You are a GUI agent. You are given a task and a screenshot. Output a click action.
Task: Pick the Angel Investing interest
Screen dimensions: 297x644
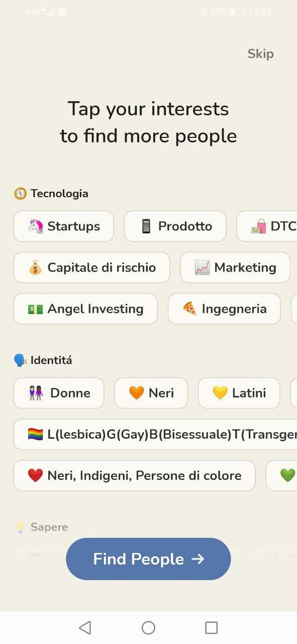pyautogui.click(x=85, y=309)
